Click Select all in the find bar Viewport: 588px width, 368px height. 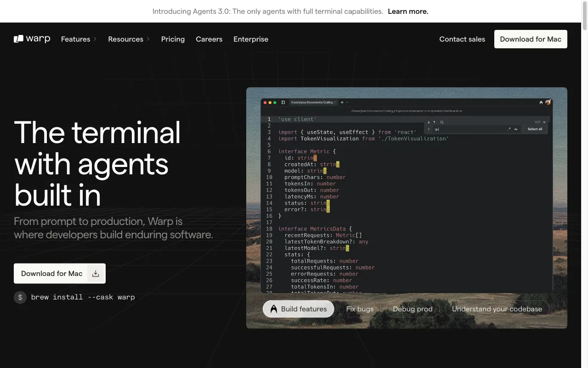pyautogui.click(x=535, y=129)
